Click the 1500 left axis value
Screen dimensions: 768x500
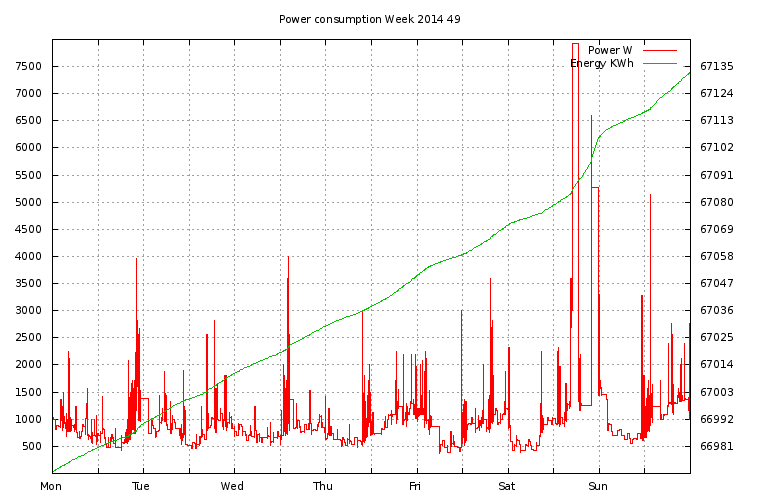[28, 392]
